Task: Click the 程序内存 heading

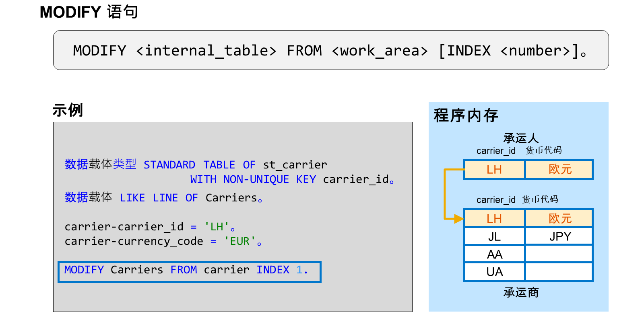Action: (x=466, y=115)
